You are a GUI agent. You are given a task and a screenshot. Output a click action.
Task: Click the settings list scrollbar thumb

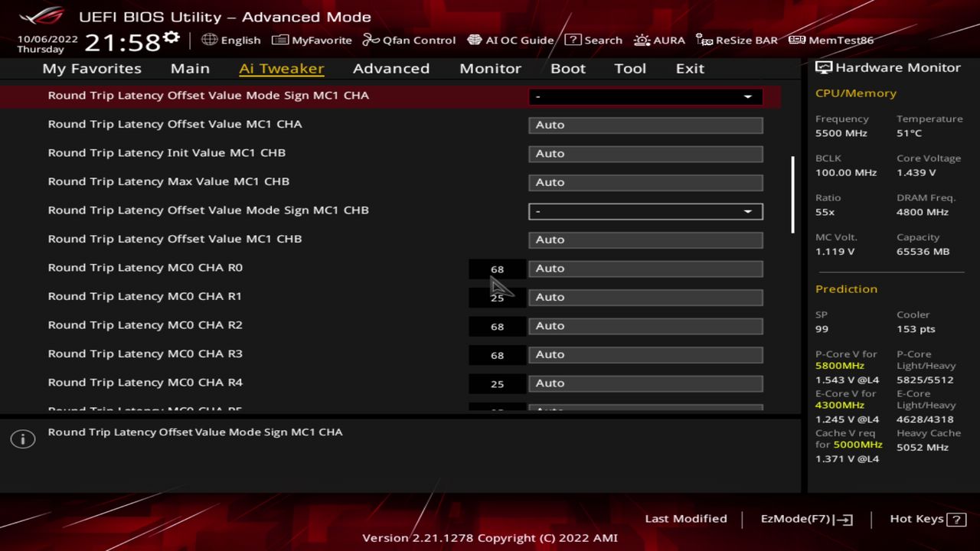pyautogui.click(x=792, y=194)
